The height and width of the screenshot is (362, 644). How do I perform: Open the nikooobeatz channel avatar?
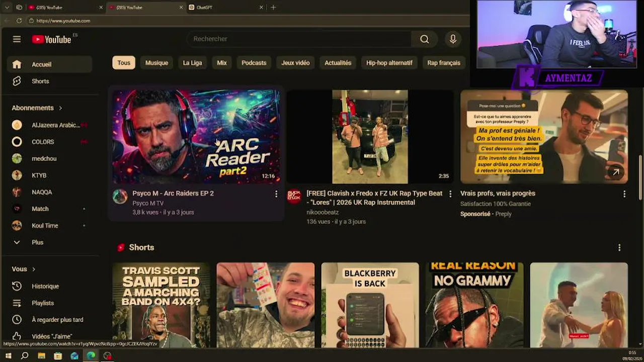tap(294, 197)
